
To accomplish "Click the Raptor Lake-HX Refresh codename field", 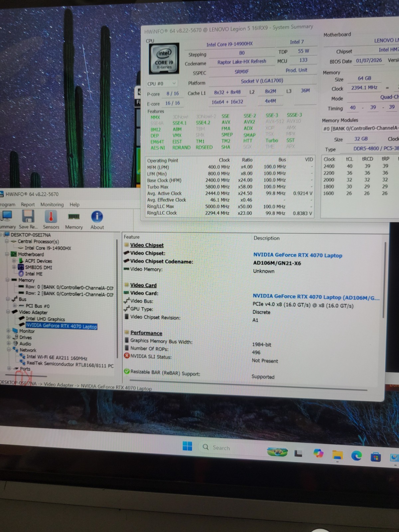I will click(x=242, y=62).
